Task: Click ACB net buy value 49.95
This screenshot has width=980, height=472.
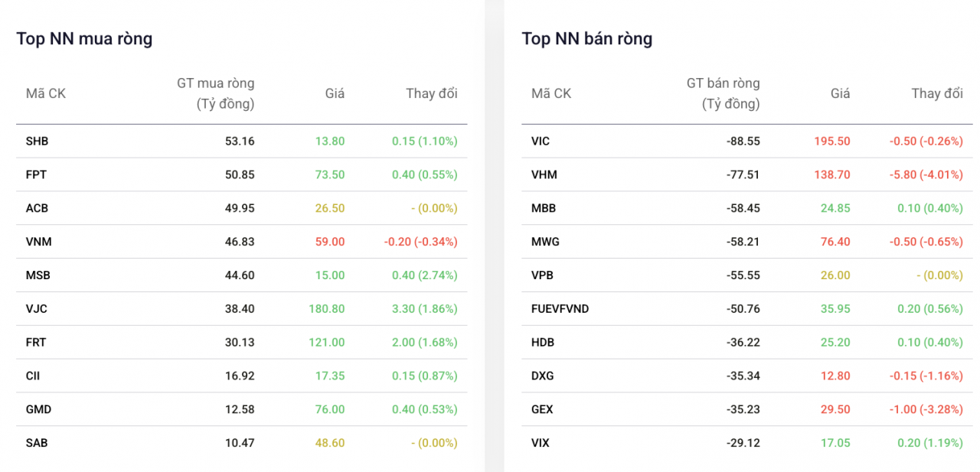Action: 240,208
